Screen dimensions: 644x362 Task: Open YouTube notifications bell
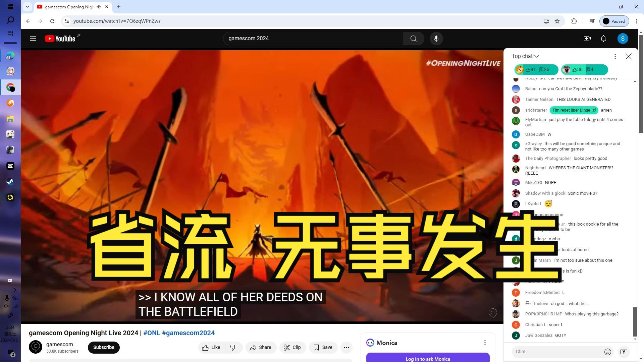tap(603, 39)
